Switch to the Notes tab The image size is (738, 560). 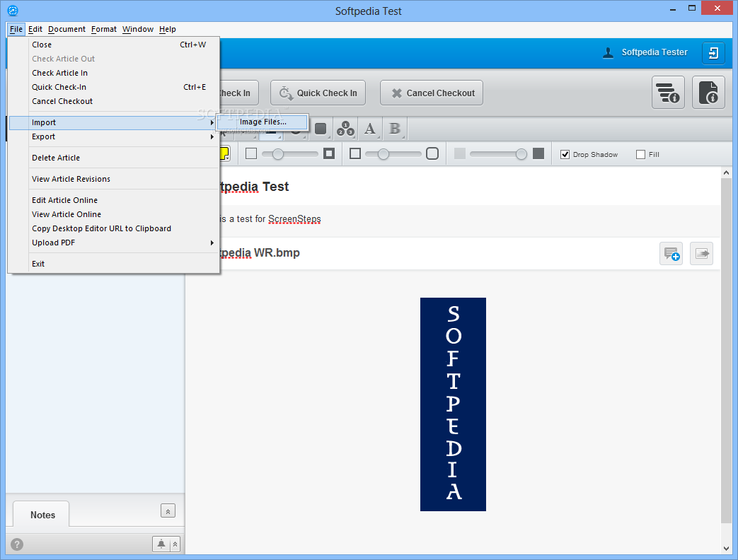(42, 514)
